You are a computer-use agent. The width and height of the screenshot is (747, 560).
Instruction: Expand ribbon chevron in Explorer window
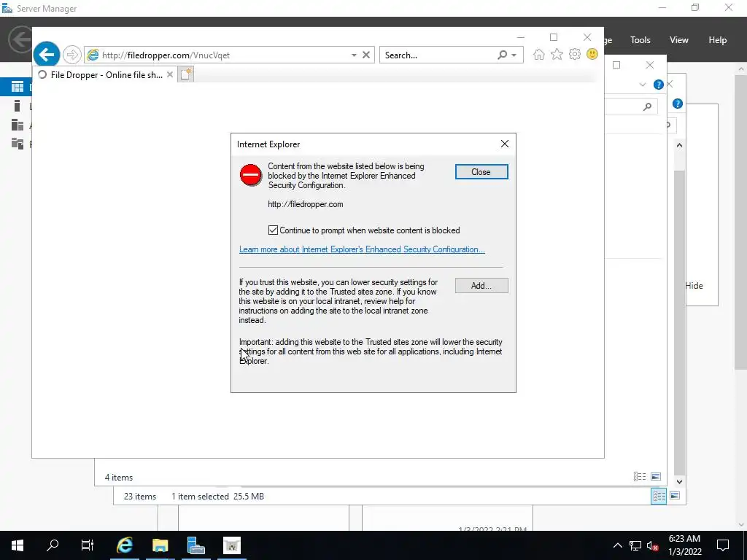point(642,85)
